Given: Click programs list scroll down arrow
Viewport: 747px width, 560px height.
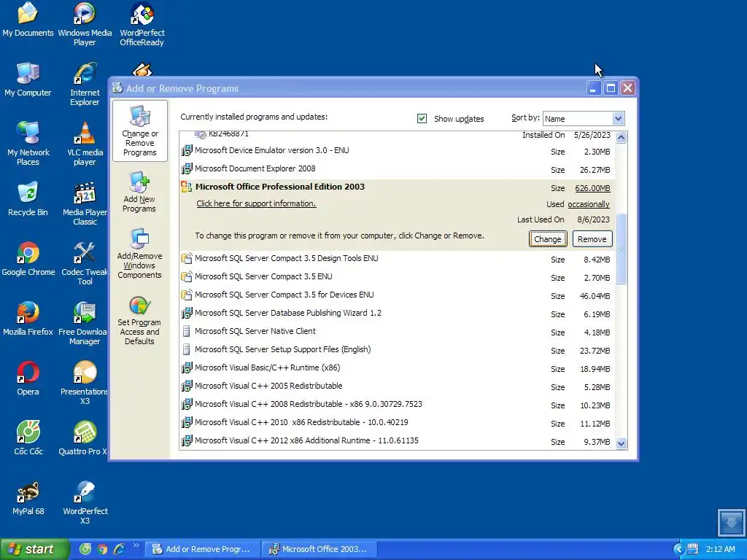Looking at the screenshot, I should (x=621, y=443).
